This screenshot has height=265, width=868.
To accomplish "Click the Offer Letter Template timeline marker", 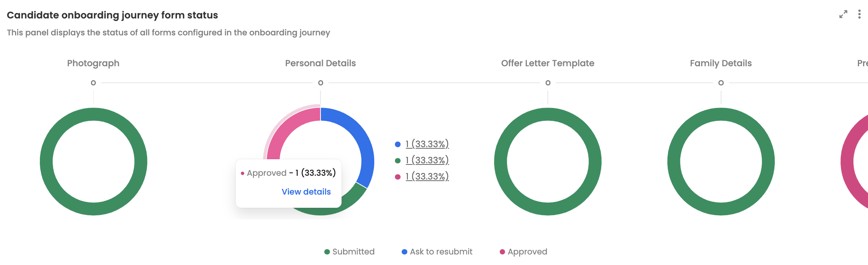I will point(548,83).
